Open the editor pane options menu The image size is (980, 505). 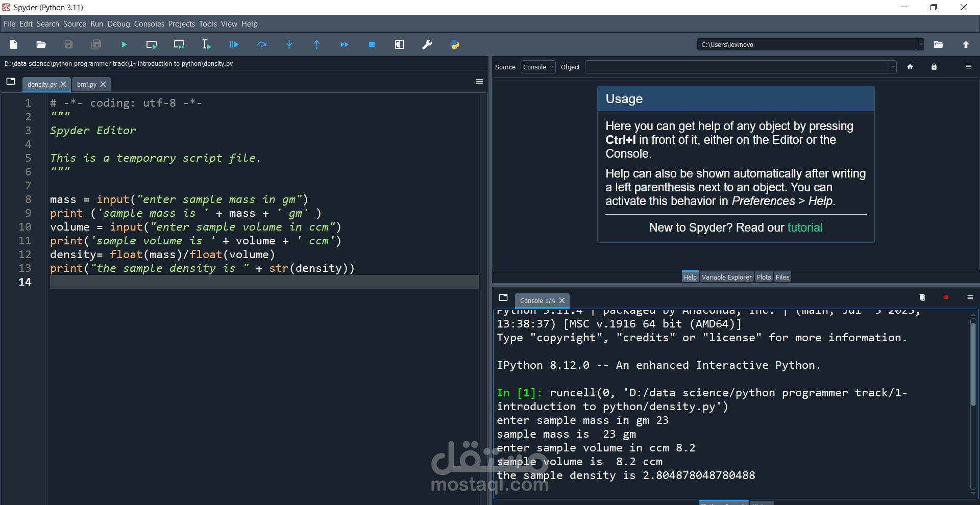point(479,82)
